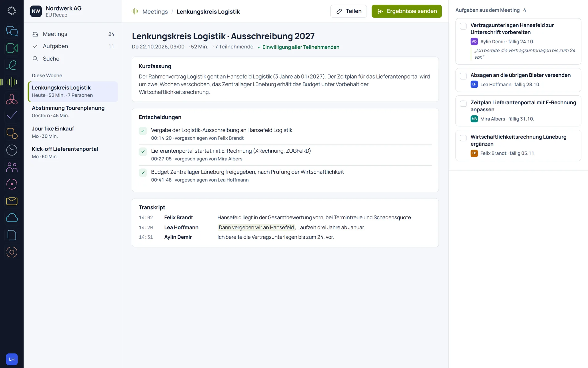This screenshot has width=588, height=368.
Task: Click the Aufgaben count 11
Action: pyautogui.click(x=111, y=46)
